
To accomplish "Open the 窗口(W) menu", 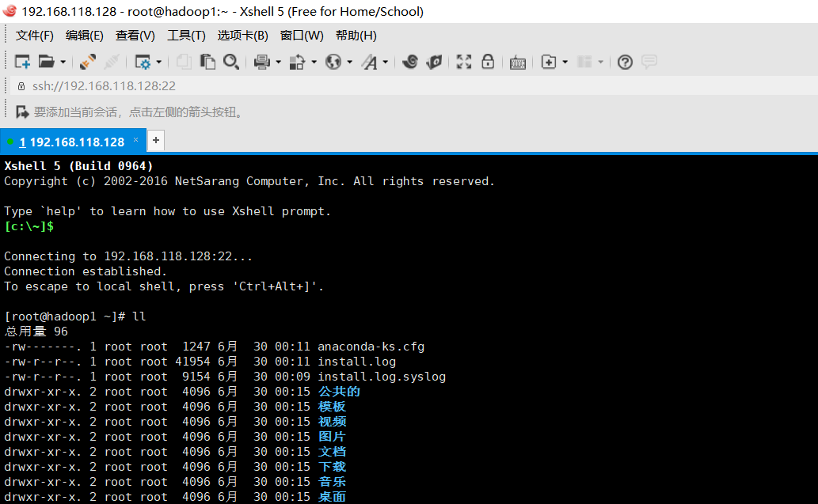I will (x=302, y=36).
